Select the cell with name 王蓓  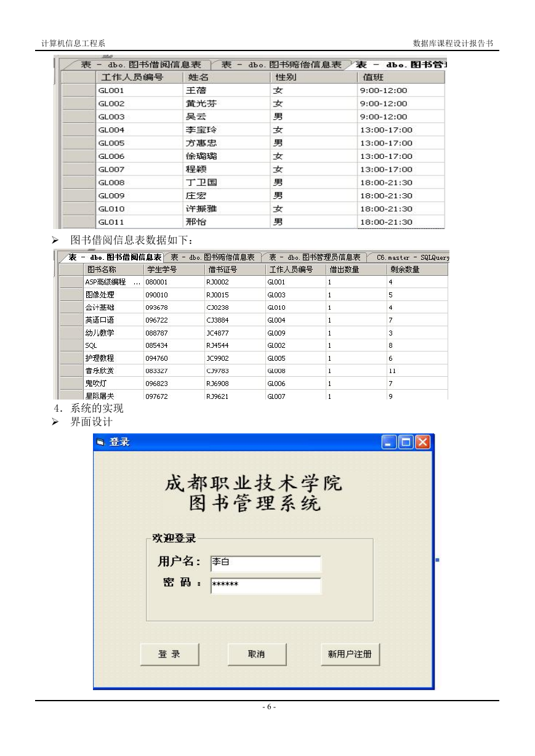pyautogui.click(x=226, y=90)
